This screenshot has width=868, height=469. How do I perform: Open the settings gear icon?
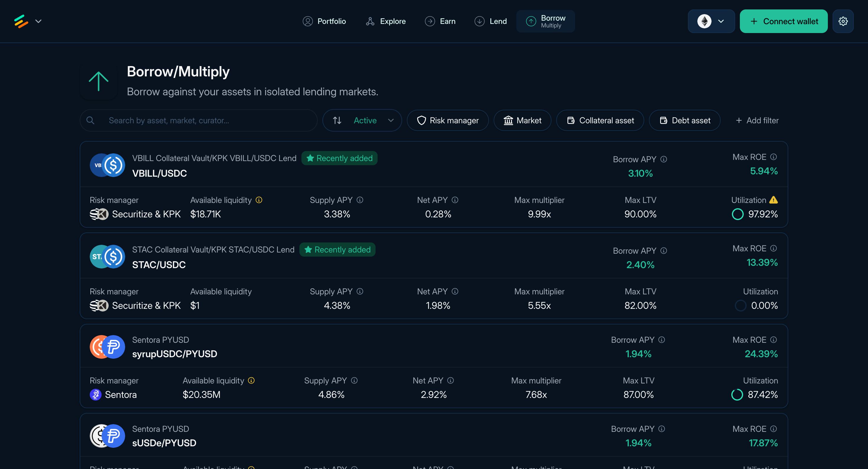[843, 21]
